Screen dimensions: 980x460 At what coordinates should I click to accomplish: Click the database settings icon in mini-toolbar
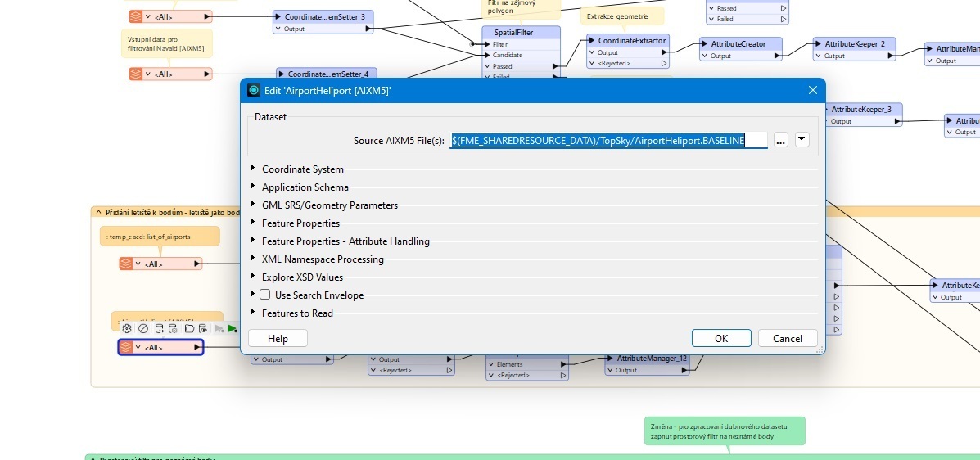(x=173, y=329)
